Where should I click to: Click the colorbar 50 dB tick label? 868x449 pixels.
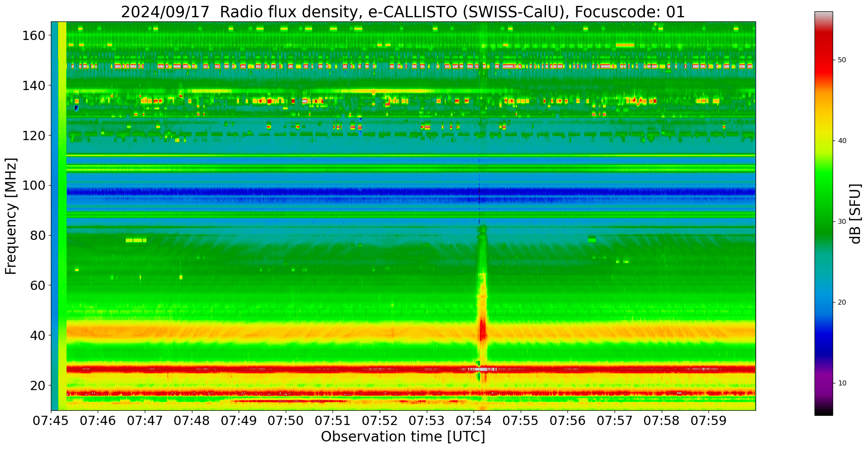click(842, 60)
